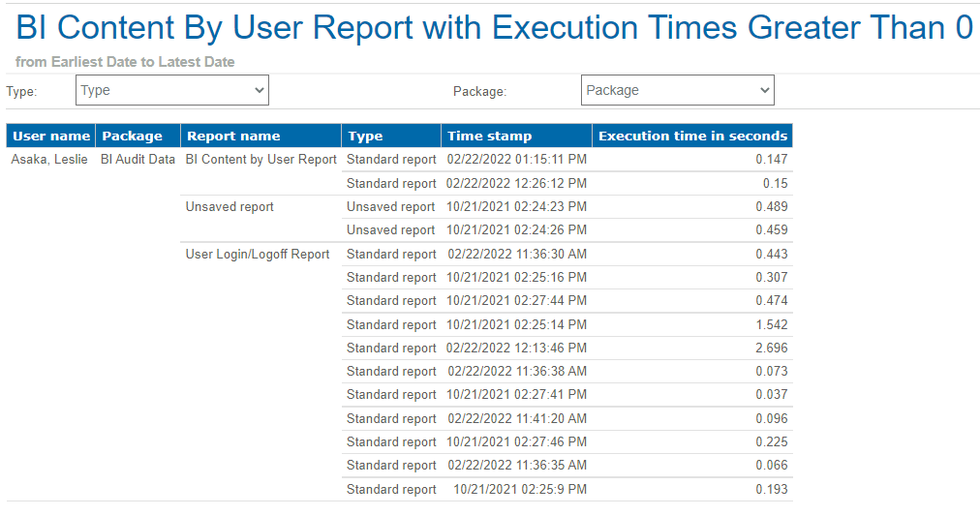Click Execution time in seconds header
The height and width of the screenshot is (516, 980).
click(692, 136)
